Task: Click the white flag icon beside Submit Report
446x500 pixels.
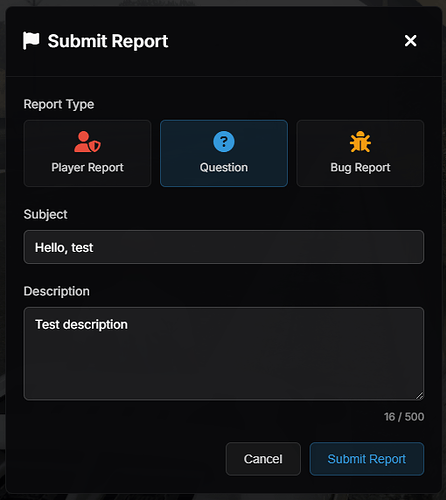Action: (31, 41)
